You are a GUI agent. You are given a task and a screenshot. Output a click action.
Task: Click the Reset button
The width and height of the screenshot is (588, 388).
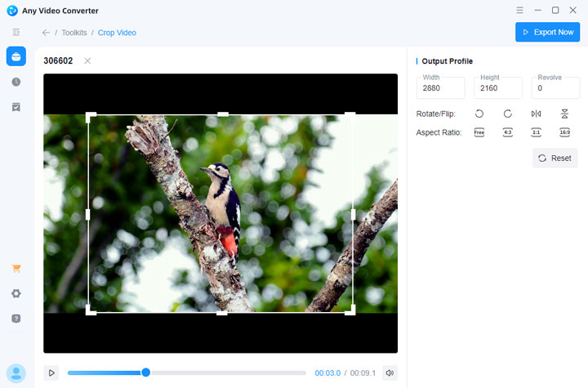[x=555, y=158]
